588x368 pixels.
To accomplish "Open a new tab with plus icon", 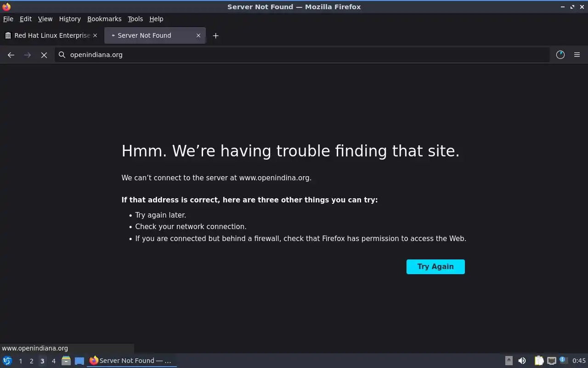I will [x=215, y=35].
